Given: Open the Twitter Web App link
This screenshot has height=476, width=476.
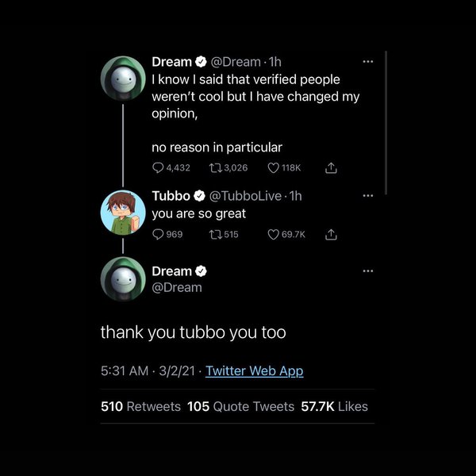Looking at the screenshot, I should point(254,370).
